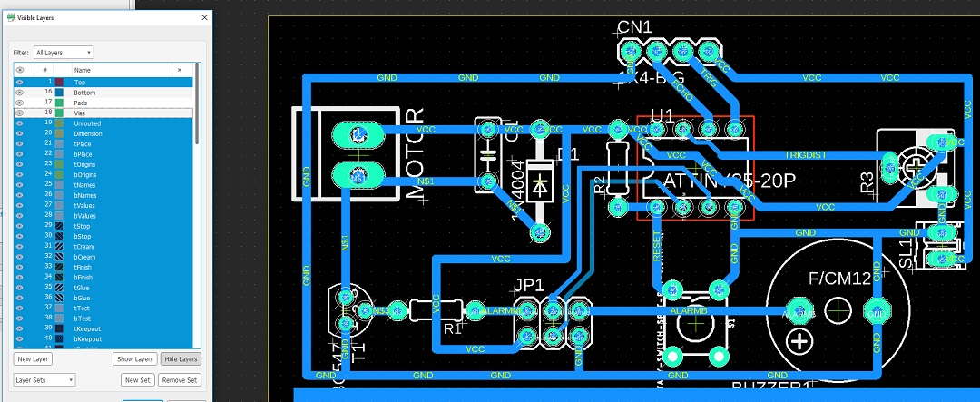Click the TRIGDIST trace label
This screenshot has width=980, height=402.
click(x=804, y=154)
